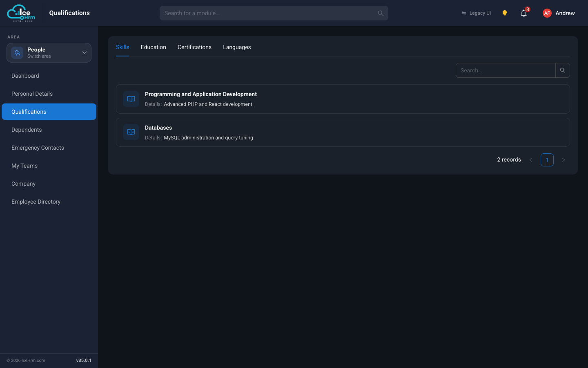Click the IceHrm logo
The height and width of the screenshot is (368, 588).
pos(21,13)
